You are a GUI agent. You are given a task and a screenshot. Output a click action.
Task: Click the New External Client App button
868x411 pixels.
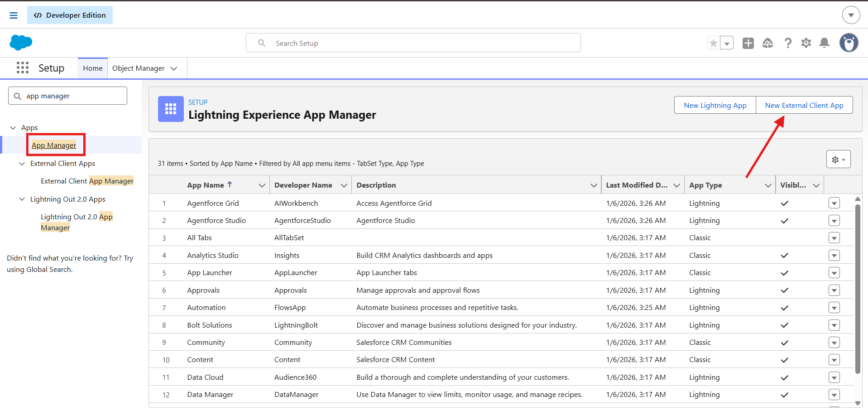click(804, 105)
